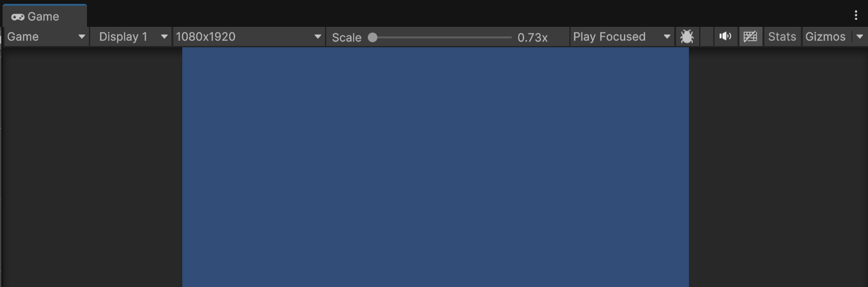Open the three-dot panel options menu
The width and height of the screenshot is (868, 287).
tap(856, 15)
